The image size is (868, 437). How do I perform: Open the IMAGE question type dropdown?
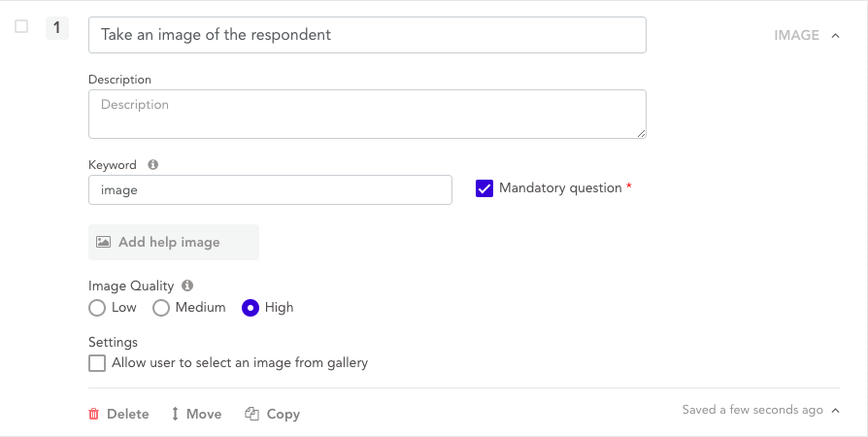coord(806,35)
